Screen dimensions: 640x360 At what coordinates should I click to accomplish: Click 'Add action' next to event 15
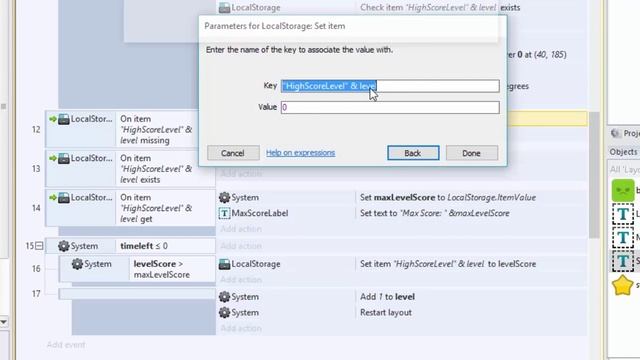(x=241, y=246)
